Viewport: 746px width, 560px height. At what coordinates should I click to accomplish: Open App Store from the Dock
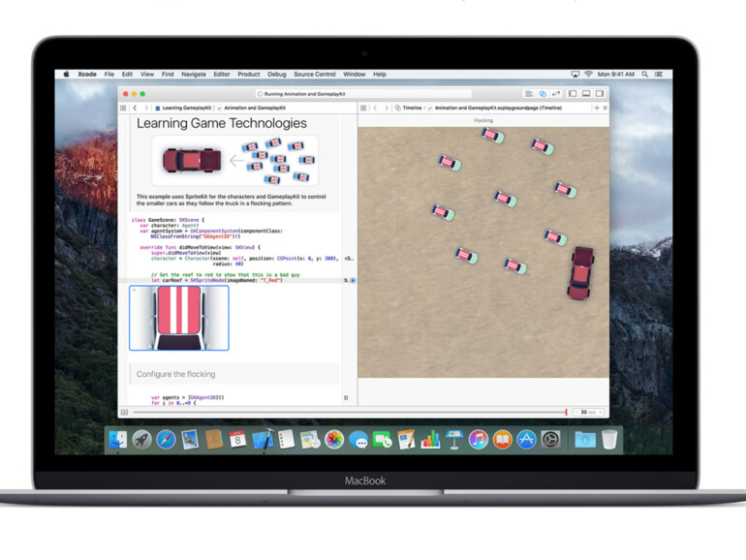[526, 439]
